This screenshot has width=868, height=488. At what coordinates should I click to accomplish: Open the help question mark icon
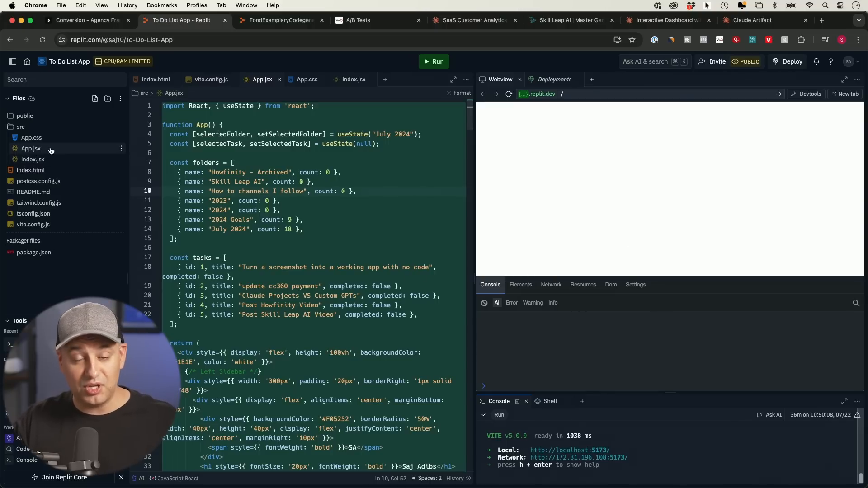[x=831, y=61]
